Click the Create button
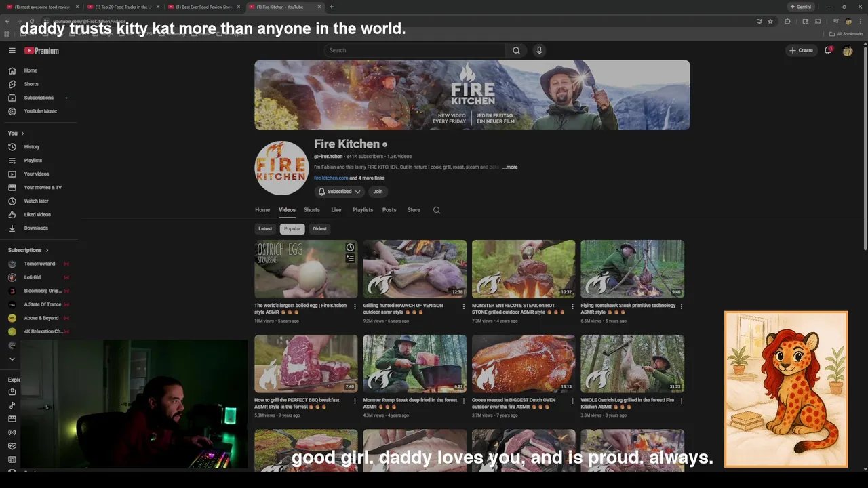Screen dimensions: 868x488 [801, 50]
